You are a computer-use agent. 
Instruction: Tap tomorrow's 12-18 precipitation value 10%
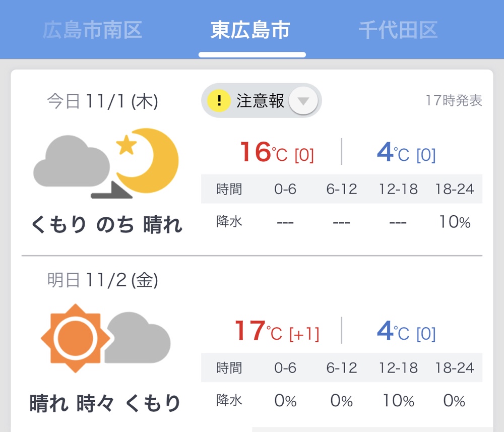(398, 401)
